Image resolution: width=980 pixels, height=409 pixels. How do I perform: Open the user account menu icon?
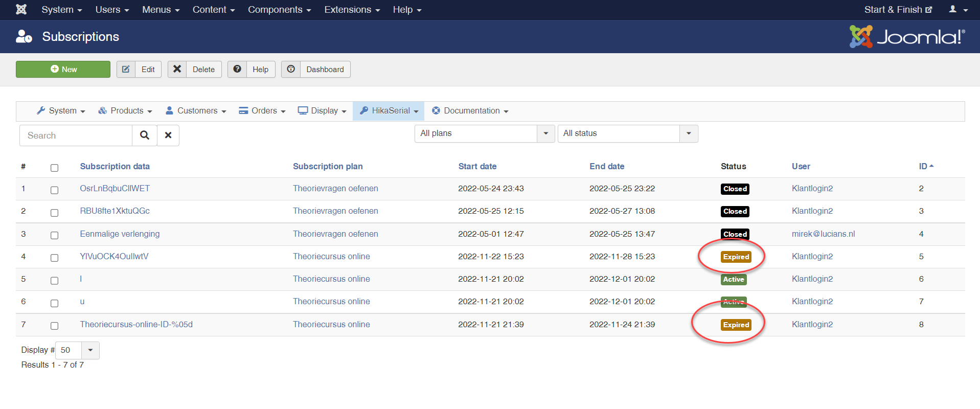(x=958, y=10)
